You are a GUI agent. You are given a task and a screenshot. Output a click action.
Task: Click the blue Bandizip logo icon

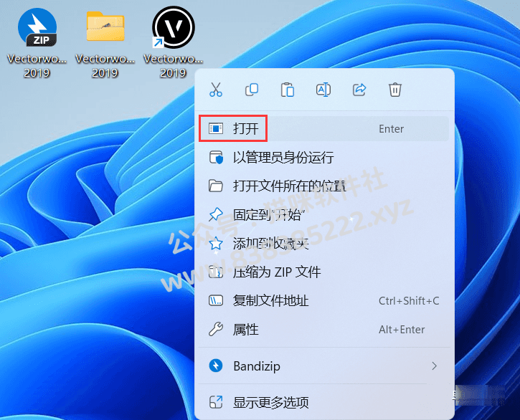[x=216, y=366]
